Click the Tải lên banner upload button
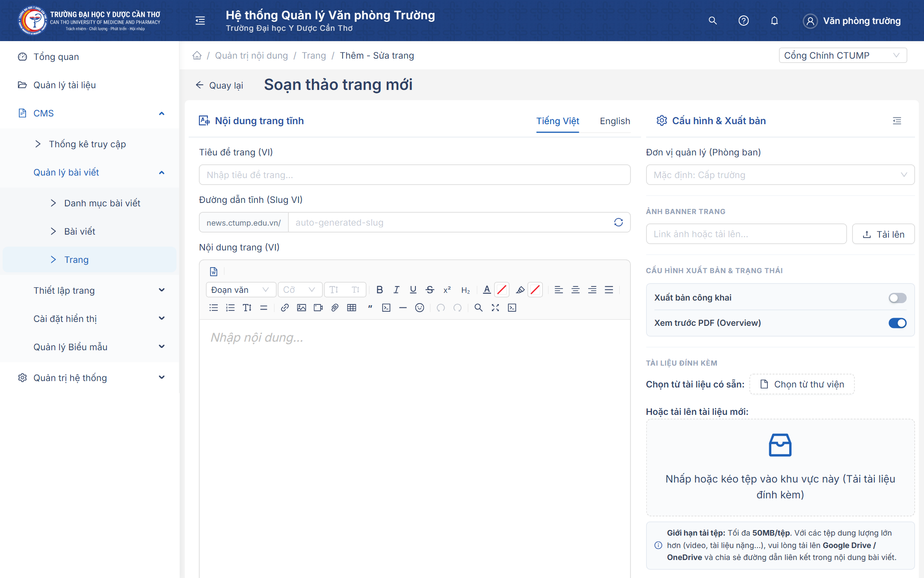Viewport: 924px width, 578px height. (883, 234)
